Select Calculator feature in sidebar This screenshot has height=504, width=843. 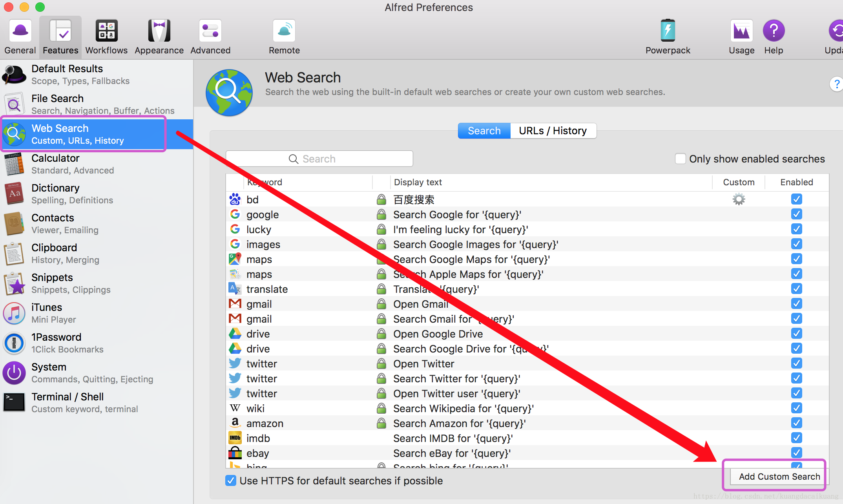tap(97, 164)
